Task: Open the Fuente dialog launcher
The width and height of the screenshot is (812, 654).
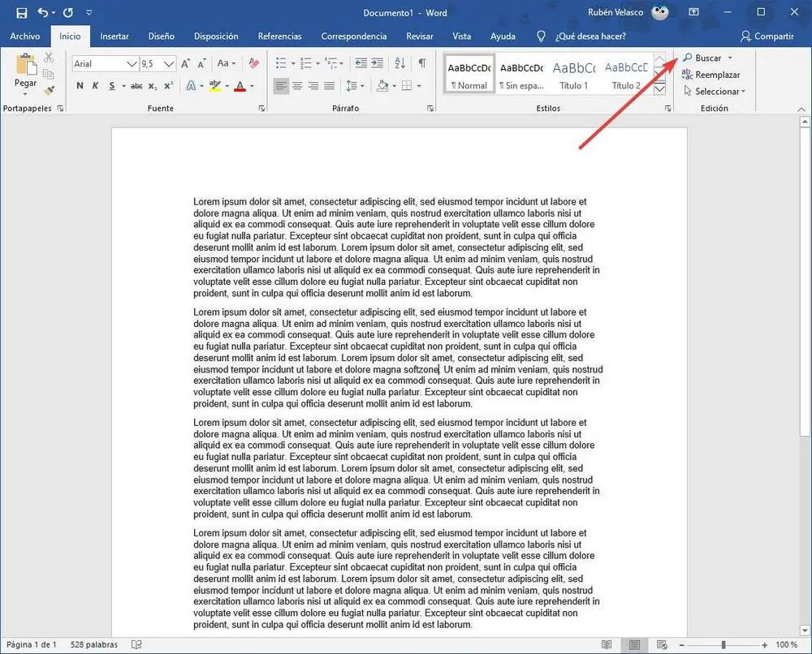Action: 261,108
